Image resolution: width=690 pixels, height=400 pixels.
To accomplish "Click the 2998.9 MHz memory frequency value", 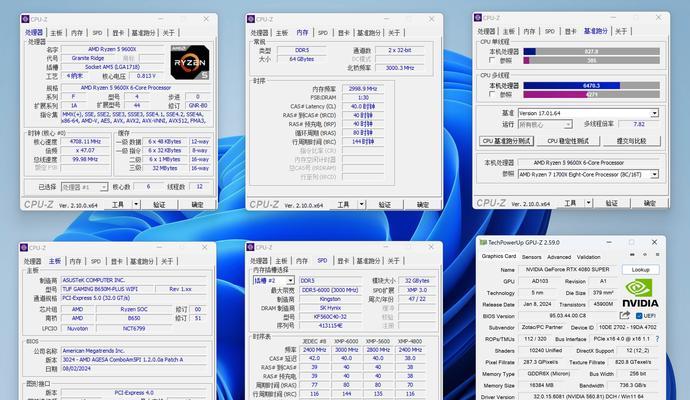I will click(362, 88).
